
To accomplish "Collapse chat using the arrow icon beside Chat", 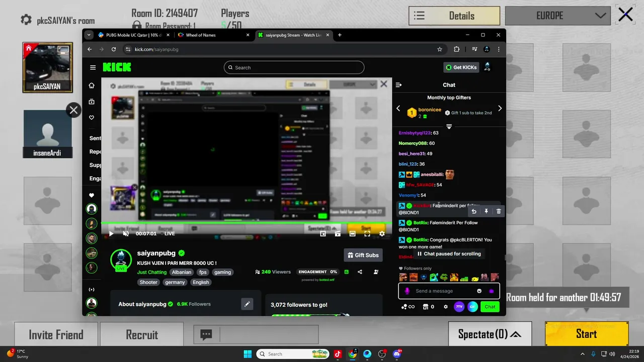I will tap(398, 85).
